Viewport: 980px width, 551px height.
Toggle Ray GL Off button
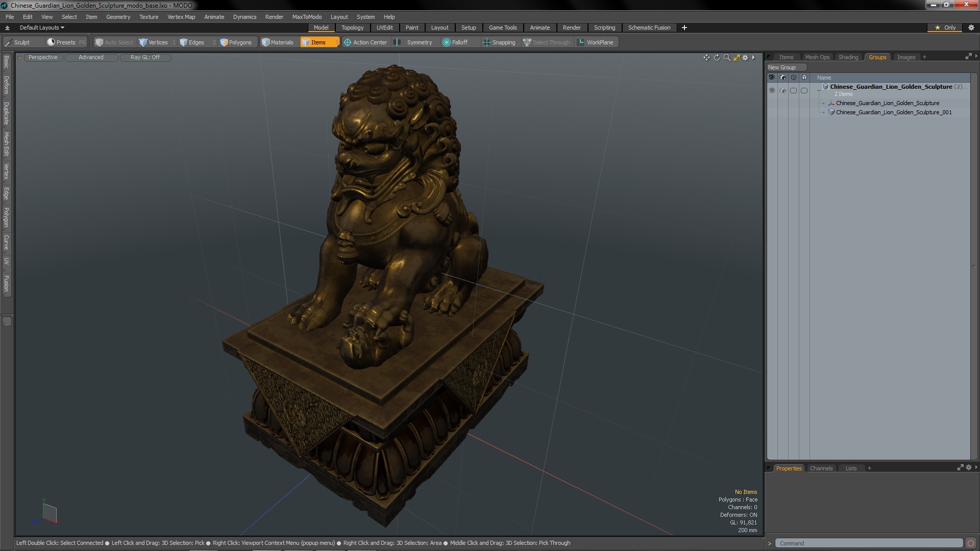pyautogui.click(x=145, y=57)
